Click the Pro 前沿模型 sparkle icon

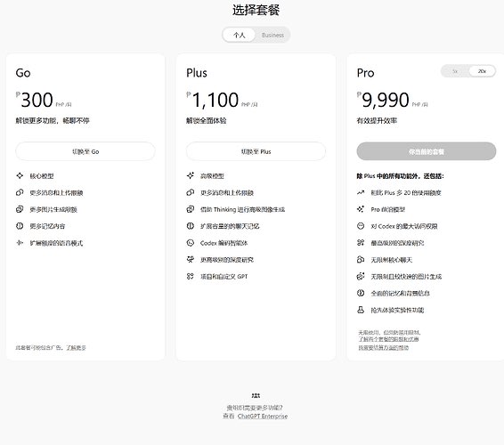pyautogui.click(x=361, y=209)
